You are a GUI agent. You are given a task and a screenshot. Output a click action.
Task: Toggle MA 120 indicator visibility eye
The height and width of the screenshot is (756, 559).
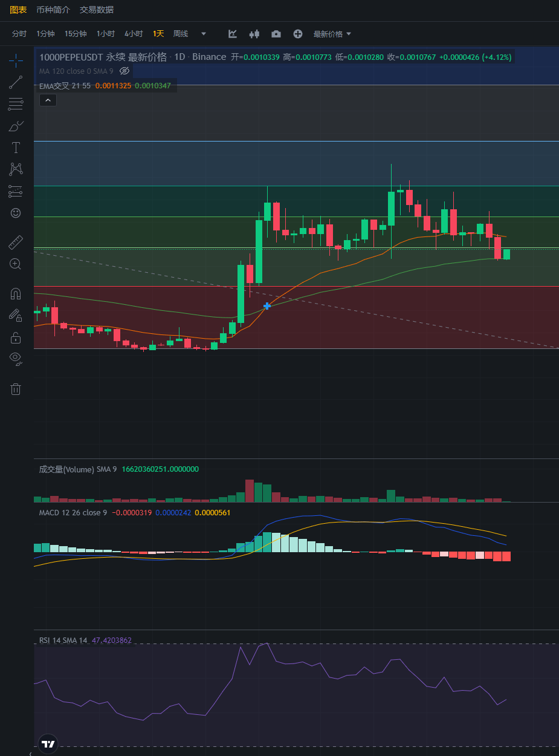pos(124,71)
